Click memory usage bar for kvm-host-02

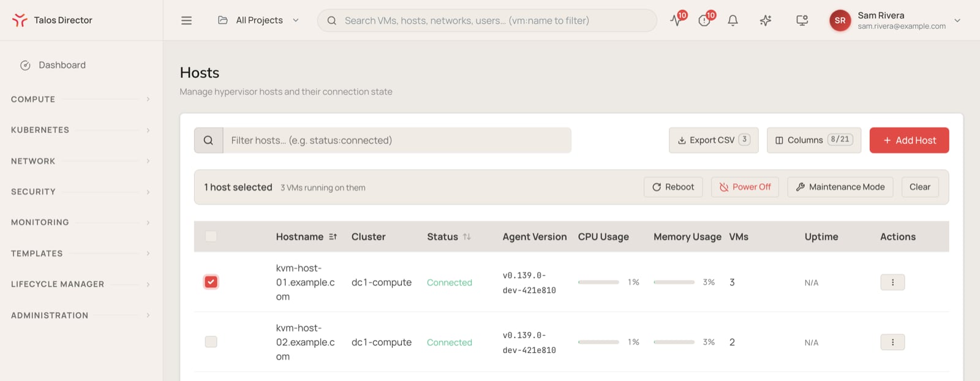pos(674,342)
